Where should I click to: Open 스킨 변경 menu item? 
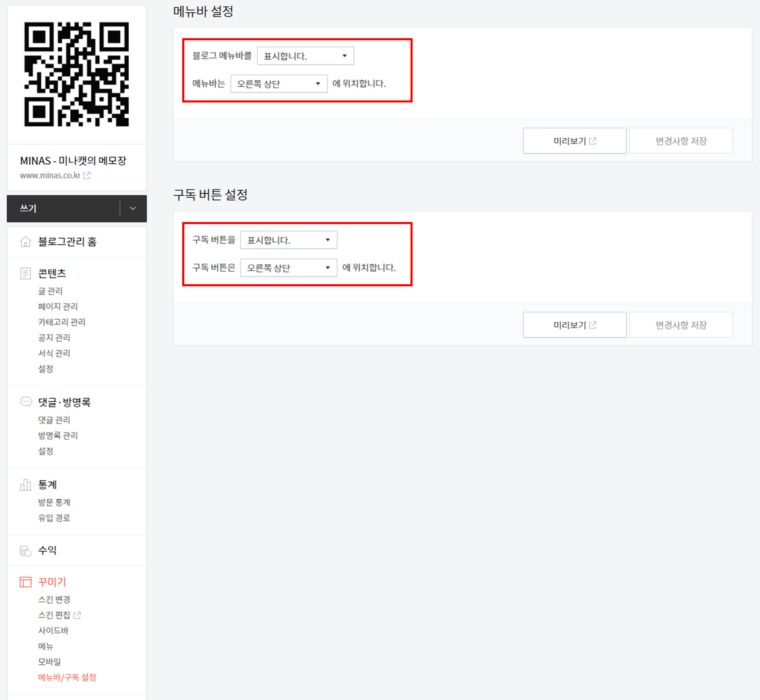54,600
